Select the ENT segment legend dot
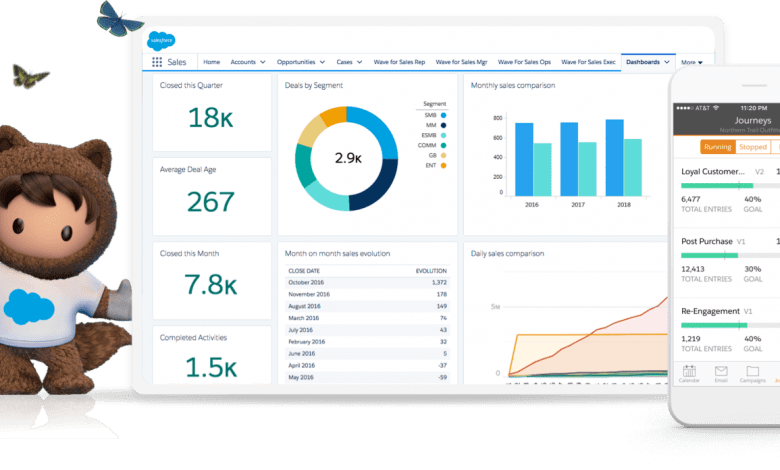Screen dimensions: 780x470 443,166
